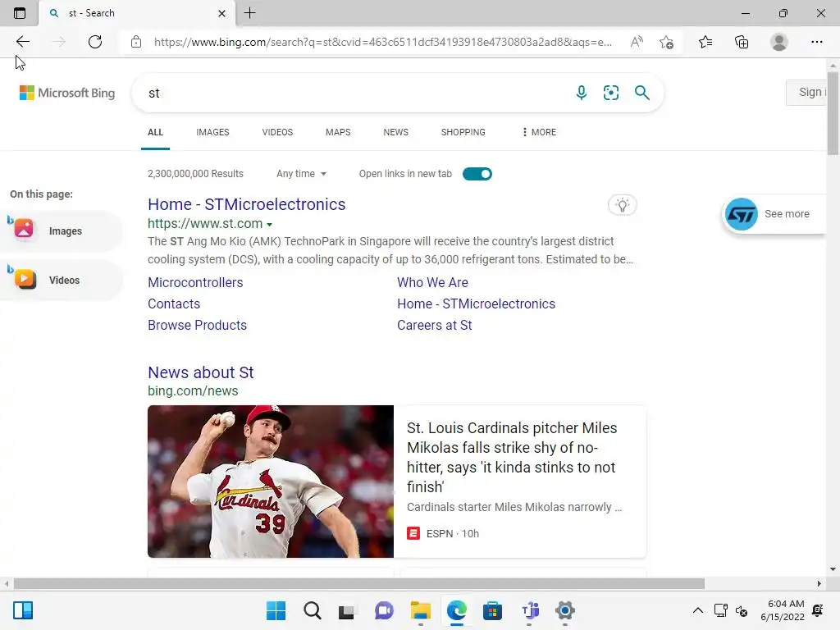
Task: Open Home - STMicroelectronics result title
Action: [x=246, y=204]
